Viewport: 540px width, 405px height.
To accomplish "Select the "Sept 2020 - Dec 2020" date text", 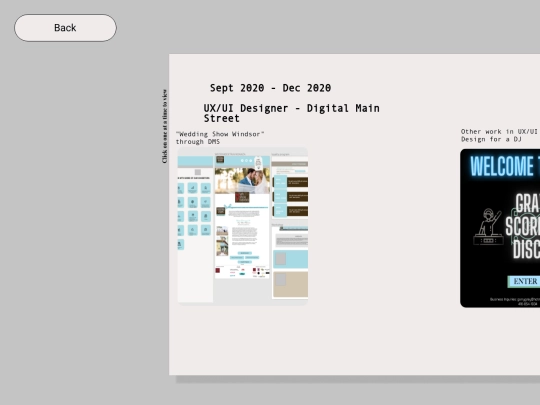I will pyautogui.click(x=270, y=88).
